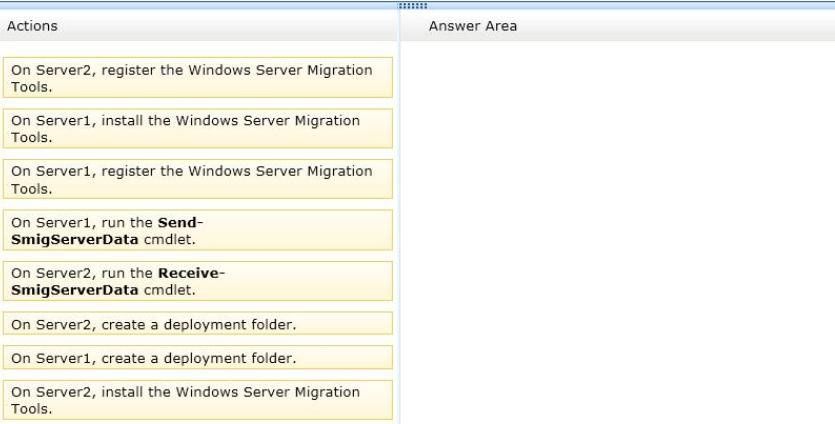Screen dimensions: 835x424
Task: Select 'On Server1, install the Windows Server Migration Tools'
Action: 198,128
